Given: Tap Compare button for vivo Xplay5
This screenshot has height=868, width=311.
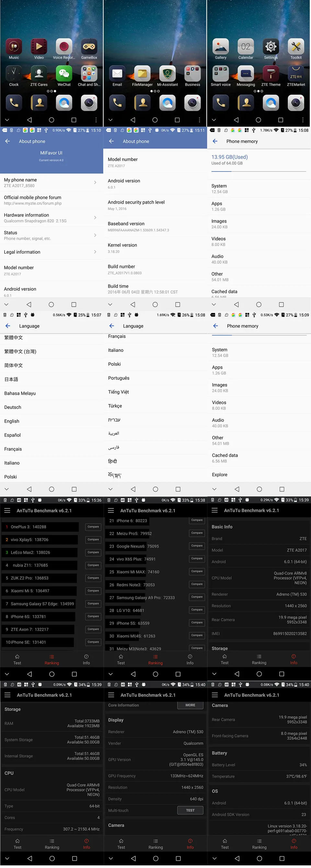Looking at the screenshot, I should [93, 539].
